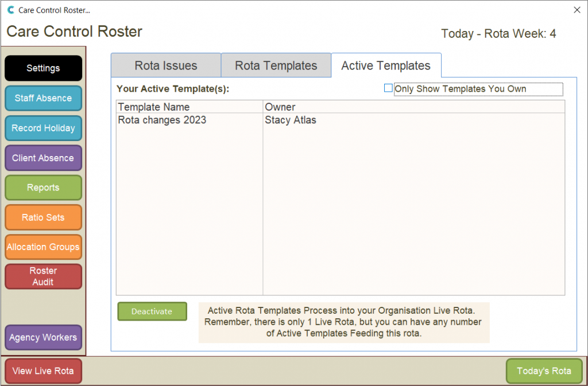Open the Settings sidebar button
The width and height of the screenshot is (588, 386).
click(43, 68)
